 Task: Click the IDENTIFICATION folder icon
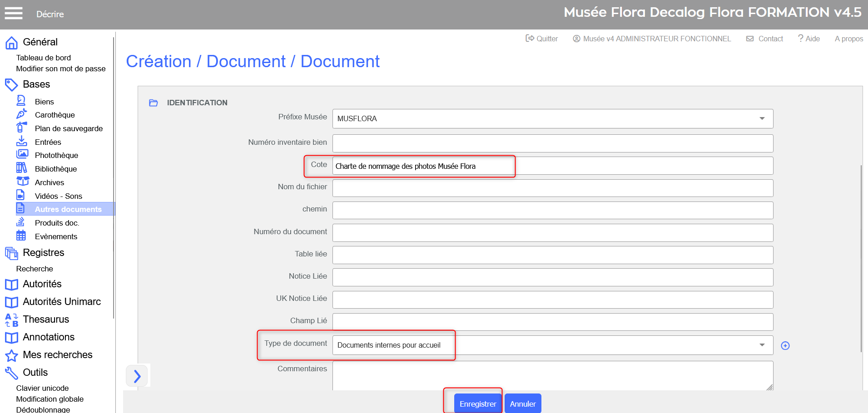pos(154,103)
